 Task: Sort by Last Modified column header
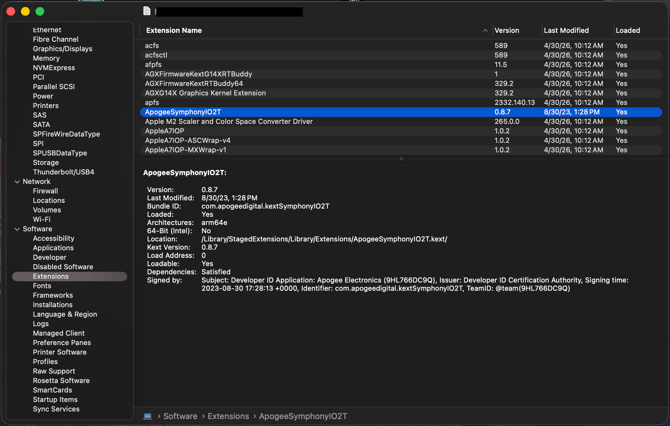coord(566,30)
